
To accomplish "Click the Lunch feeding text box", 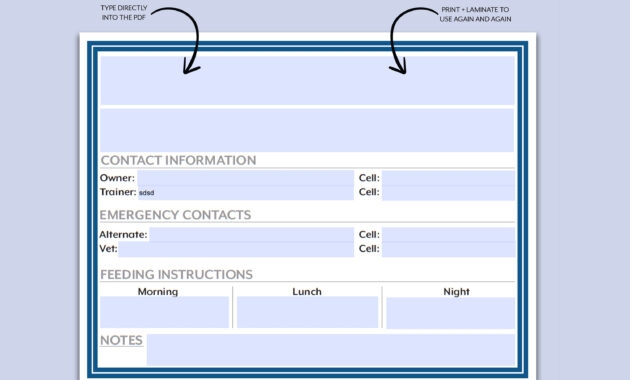I will pos(307,312).
